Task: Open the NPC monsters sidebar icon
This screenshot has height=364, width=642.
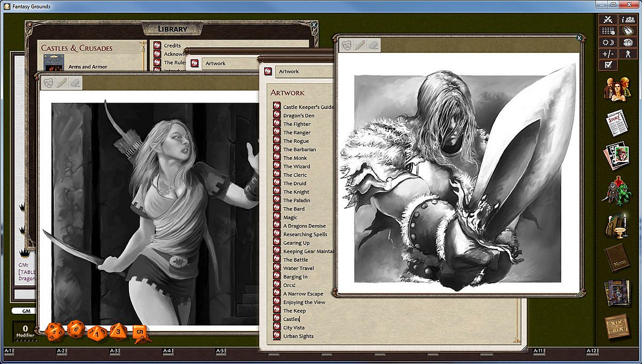Action: 617,191
